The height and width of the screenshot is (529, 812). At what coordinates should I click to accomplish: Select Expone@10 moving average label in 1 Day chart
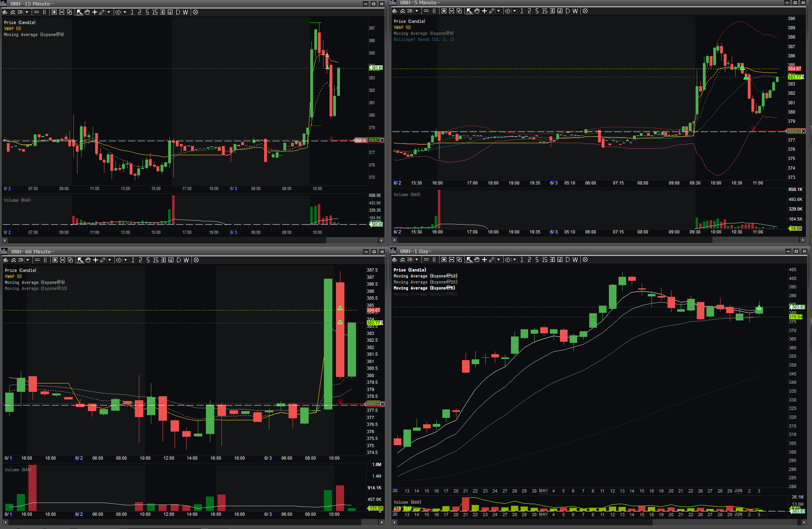(x=425, y=276)
